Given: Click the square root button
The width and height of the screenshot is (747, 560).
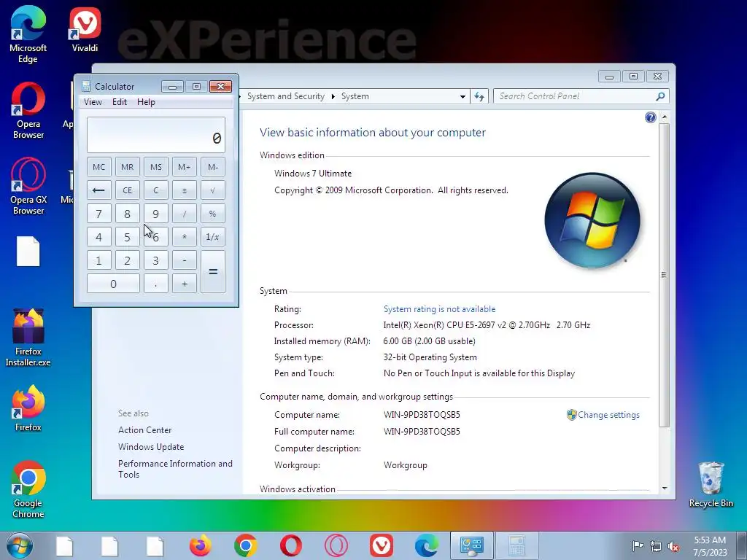Looking at the screenshot, I should (213, 190).
